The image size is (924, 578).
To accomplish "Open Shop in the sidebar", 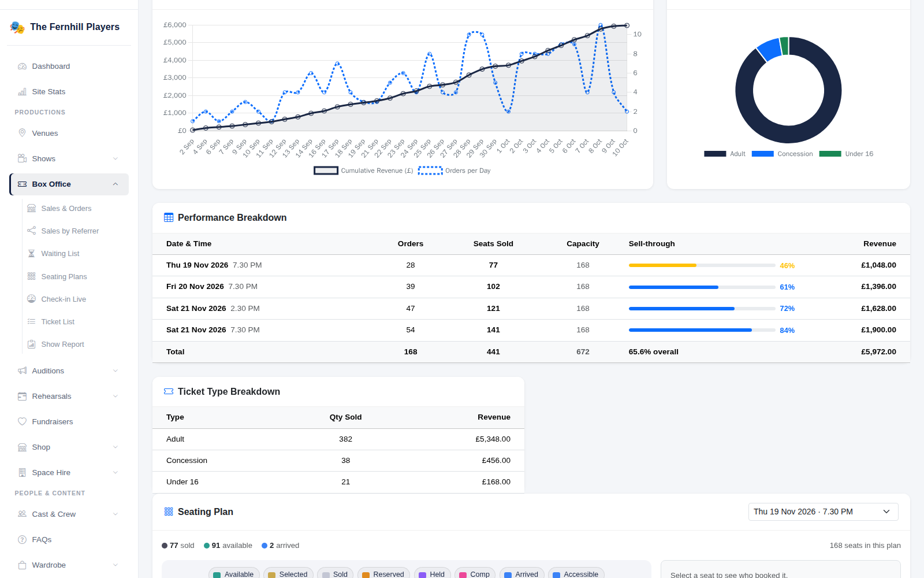I will point(69,447).
